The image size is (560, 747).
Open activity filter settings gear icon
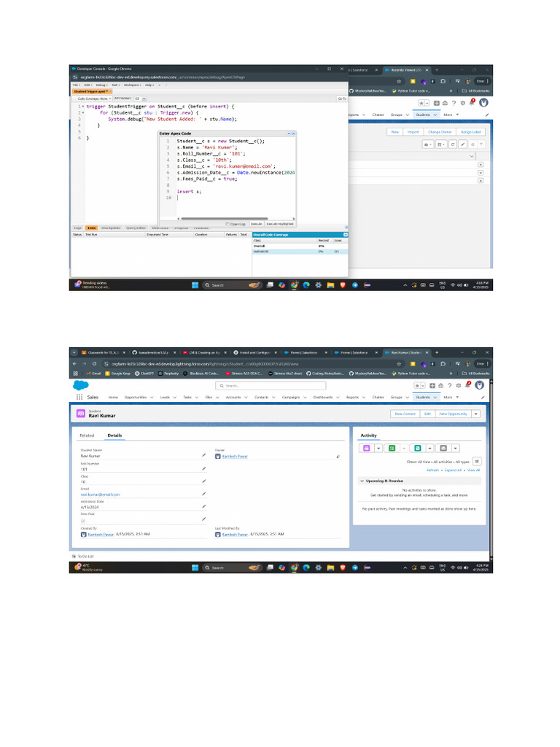pos(477,462)
